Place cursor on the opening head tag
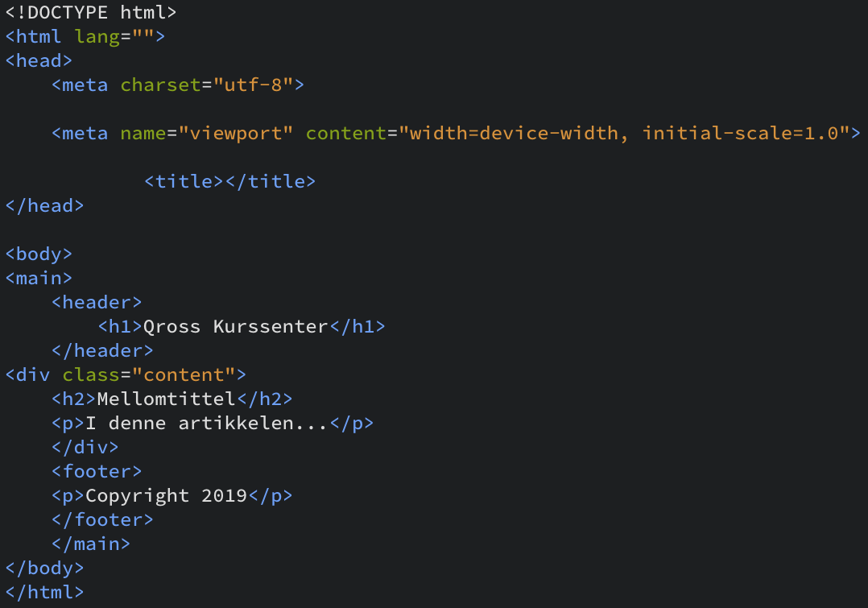Image resolution: width=868 pixels, height=608 pixels. (x=39, y=60)
